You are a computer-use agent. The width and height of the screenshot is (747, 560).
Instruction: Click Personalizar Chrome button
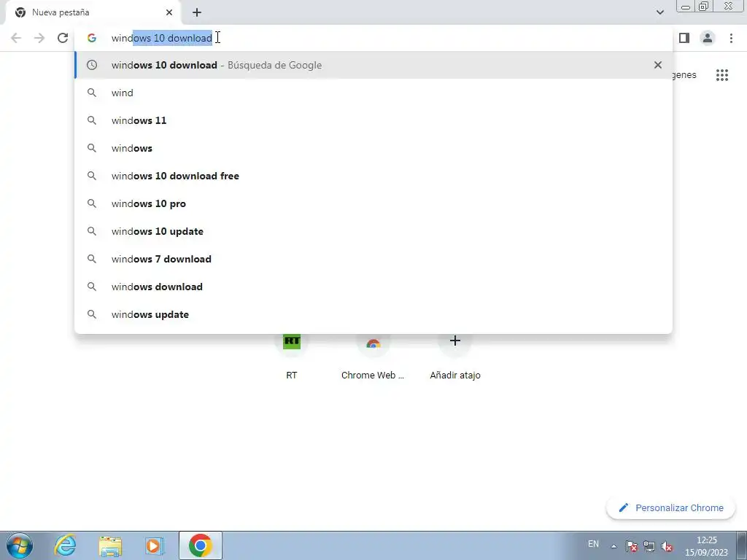pyautogui.click(x=671, y=507)
